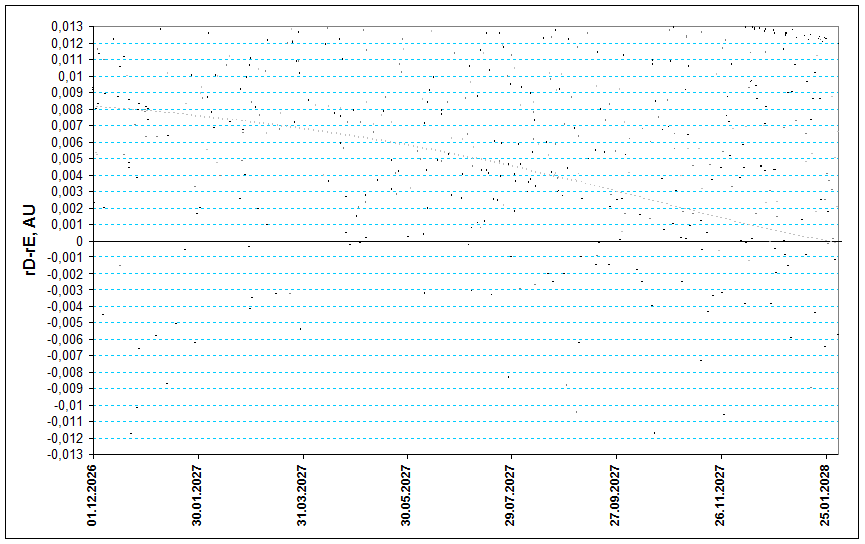The width and height of the screenshot is (865, 544).
Task: Click the 0 value on the y-axis
Action: tap(82, 241)
